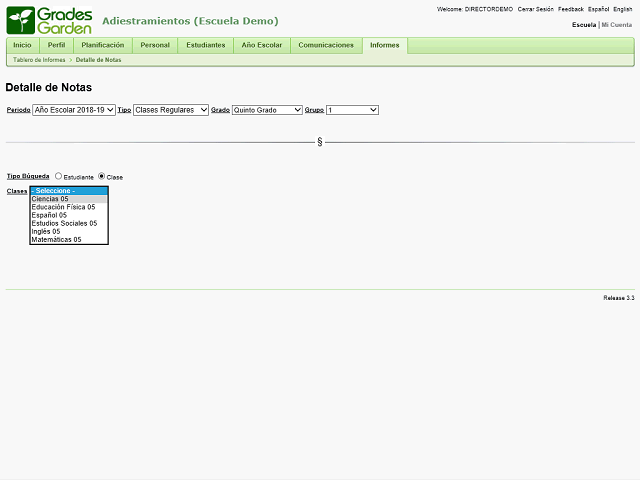Viewport: 640px width, 480px height.
Task: Select the Clase radio button
Action: point(102,176)
